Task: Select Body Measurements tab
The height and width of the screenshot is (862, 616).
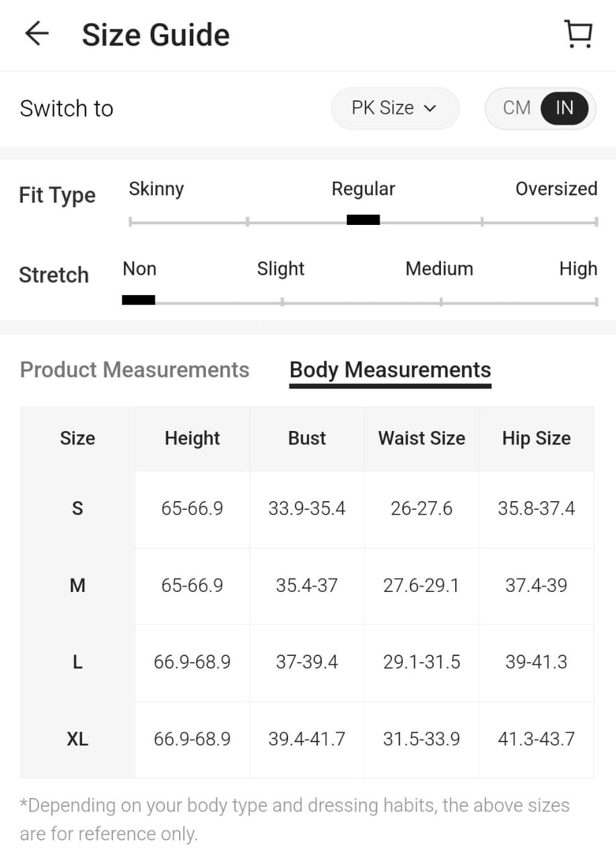Action: click(390, 370)
